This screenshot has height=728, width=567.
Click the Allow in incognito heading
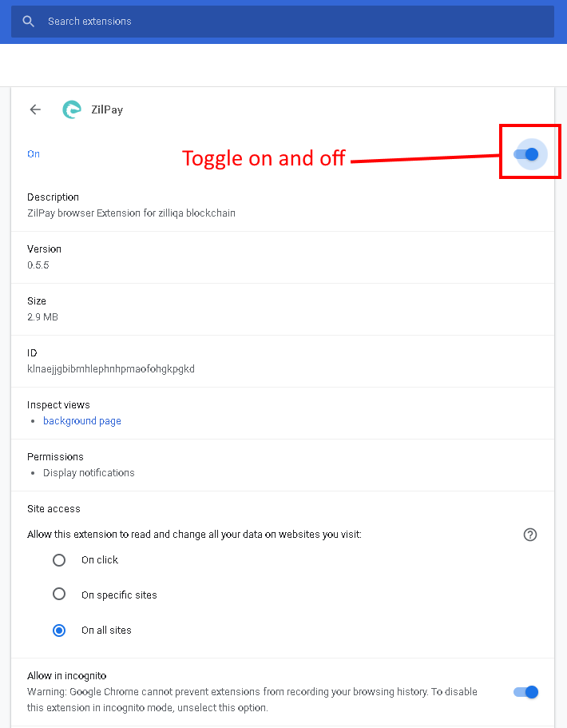pyautogui.click(x=67, y=676)
